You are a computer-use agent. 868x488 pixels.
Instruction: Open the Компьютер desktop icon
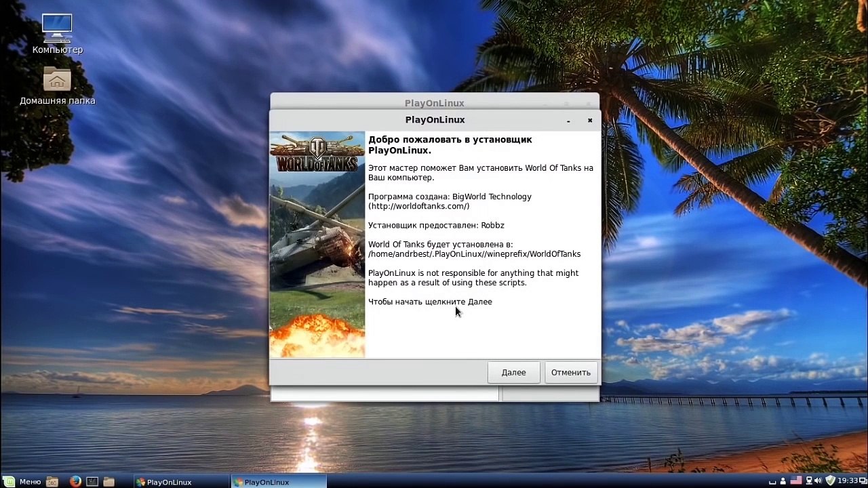click(x=57, y=35)
